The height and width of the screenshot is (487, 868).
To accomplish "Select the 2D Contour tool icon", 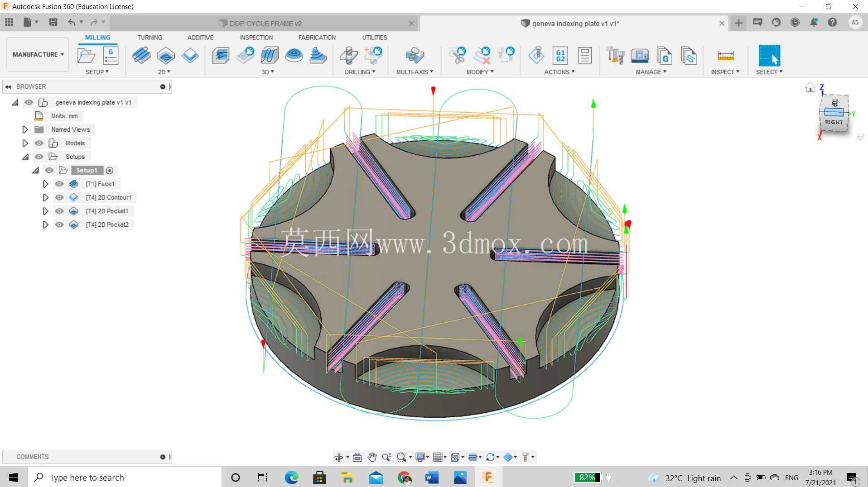I will tap(190, 56).
